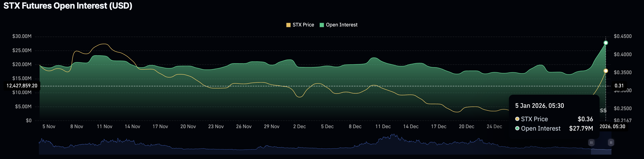Click the $27.79M value in tooltip

581,129
